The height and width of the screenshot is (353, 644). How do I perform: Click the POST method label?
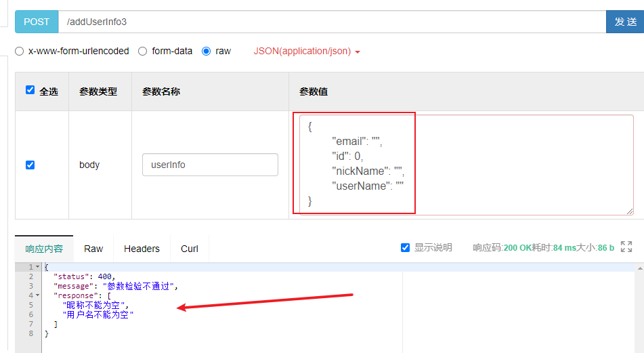(x=37, y=22)
